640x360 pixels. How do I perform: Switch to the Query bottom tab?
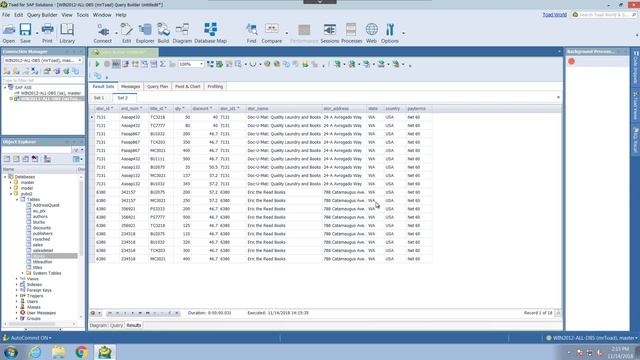pos(116,325)
